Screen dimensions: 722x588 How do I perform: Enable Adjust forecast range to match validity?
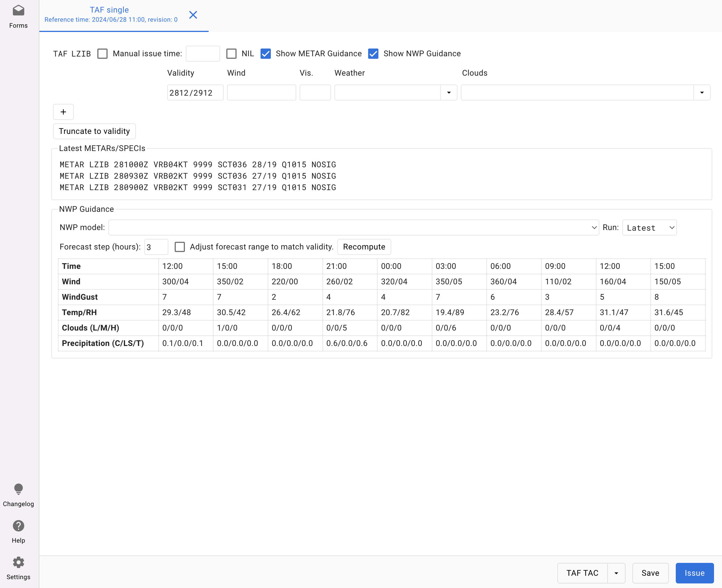click(x=180, y=247)
